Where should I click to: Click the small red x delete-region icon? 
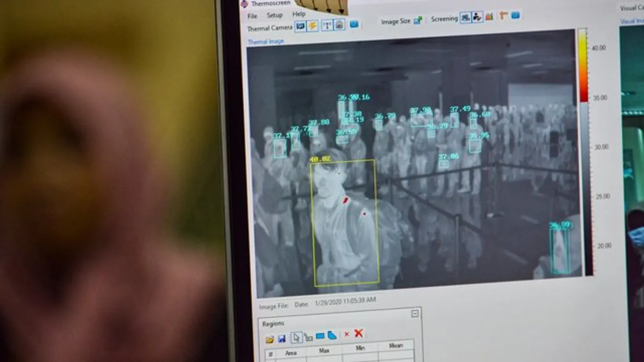(347, 335)
